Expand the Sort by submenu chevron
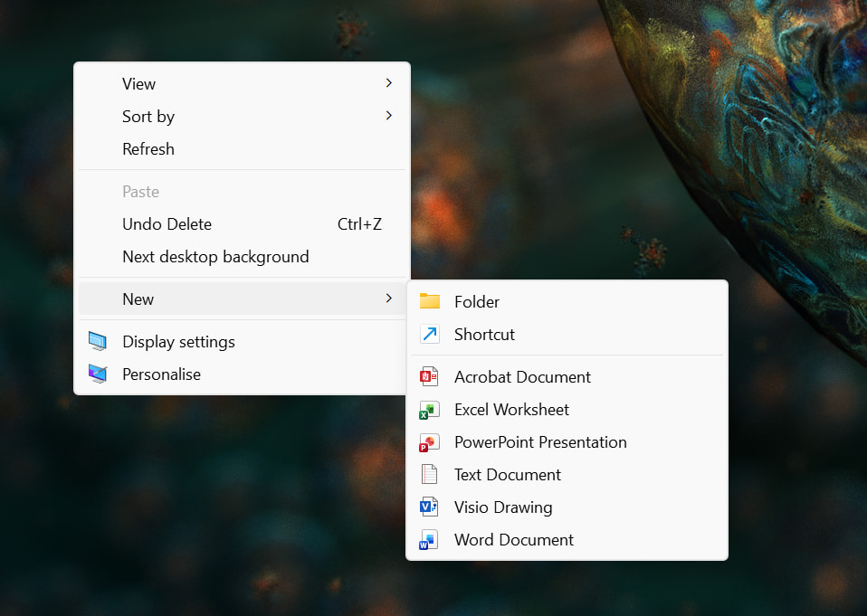The width and height of the screenshot is (867, 616). [x=388, y=116]
